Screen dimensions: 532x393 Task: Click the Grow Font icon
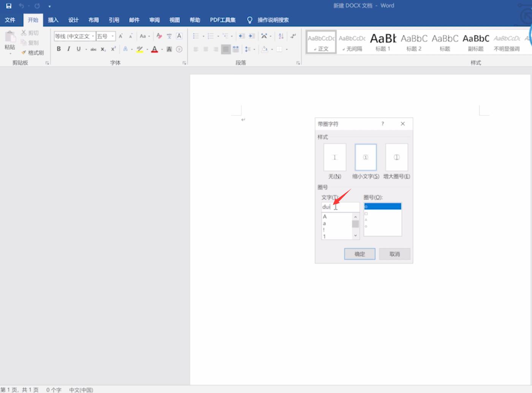pyautogui.click(x=121, y=36)
